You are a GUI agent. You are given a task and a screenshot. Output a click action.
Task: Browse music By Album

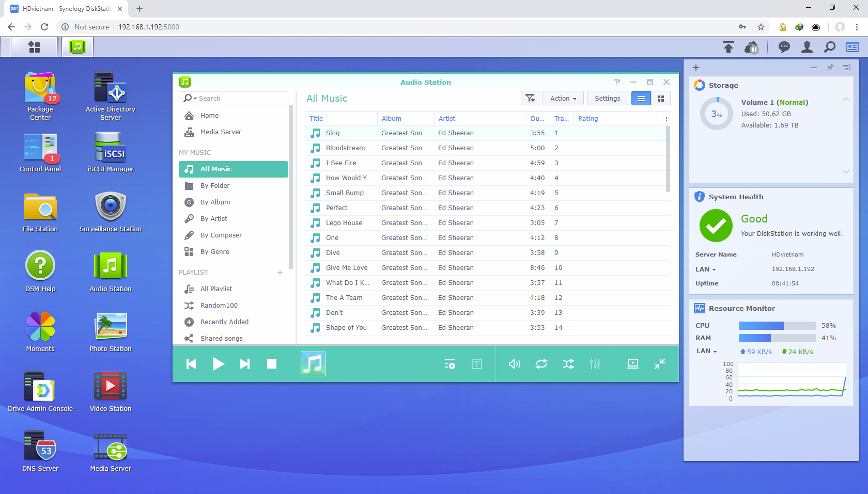click(x=234, y=202)
